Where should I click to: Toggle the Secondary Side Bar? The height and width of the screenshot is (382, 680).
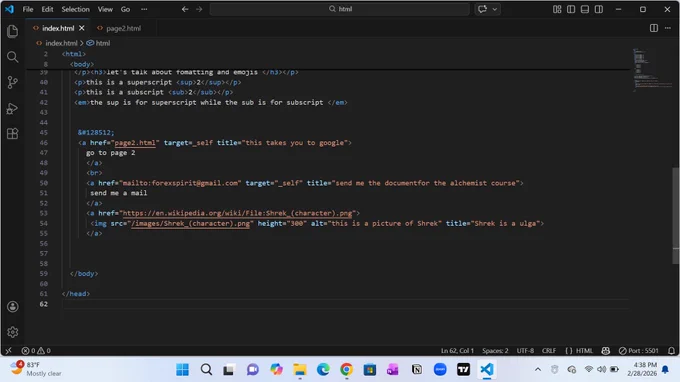click(x=599, y=9)
